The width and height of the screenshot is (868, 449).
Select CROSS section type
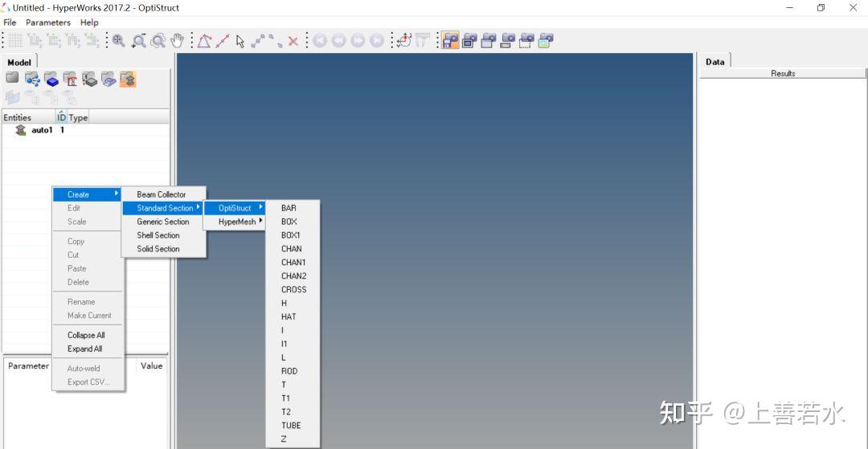tap(293, 289)
